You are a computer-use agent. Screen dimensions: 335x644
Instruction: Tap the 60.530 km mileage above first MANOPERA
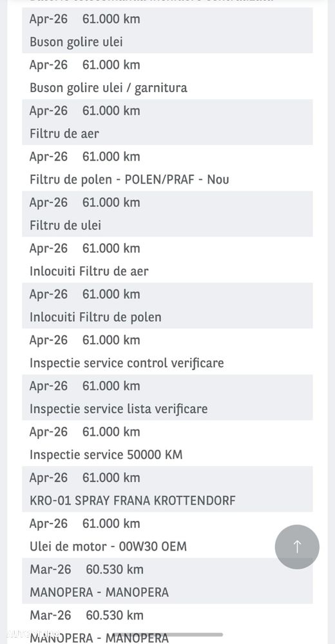115,569
